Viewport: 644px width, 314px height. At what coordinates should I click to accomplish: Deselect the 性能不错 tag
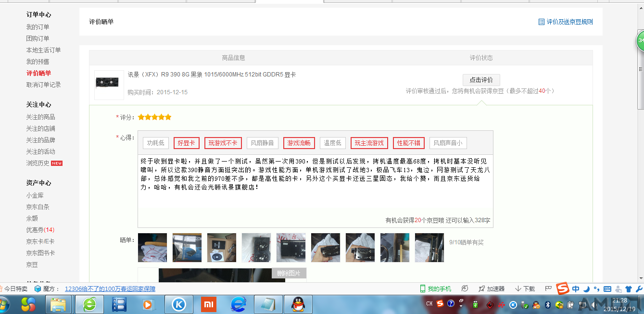point(409,143)
